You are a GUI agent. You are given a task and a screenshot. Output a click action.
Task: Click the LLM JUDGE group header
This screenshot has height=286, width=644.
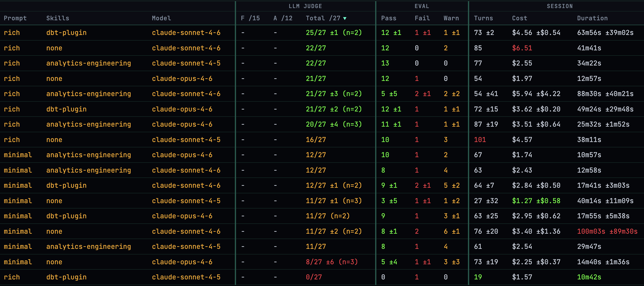(x=305, y=6)
